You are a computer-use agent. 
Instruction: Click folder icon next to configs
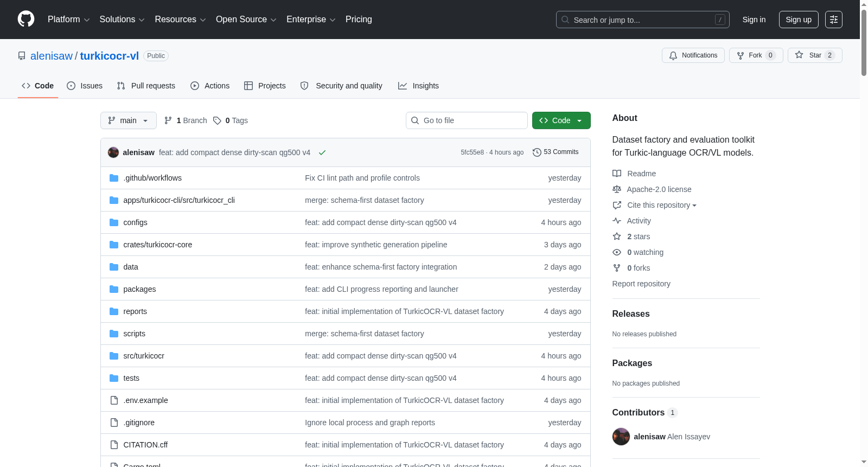tap(114, 222)
